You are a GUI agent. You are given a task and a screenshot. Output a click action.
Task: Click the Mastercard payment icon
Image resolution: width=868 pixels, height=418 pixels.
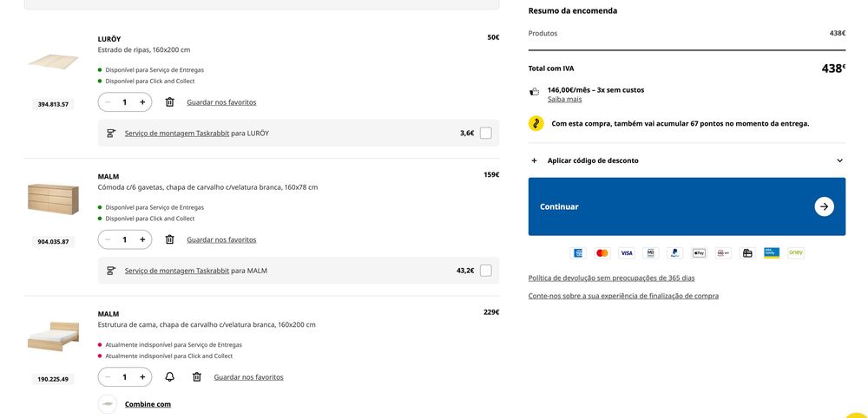click(602, 253)
